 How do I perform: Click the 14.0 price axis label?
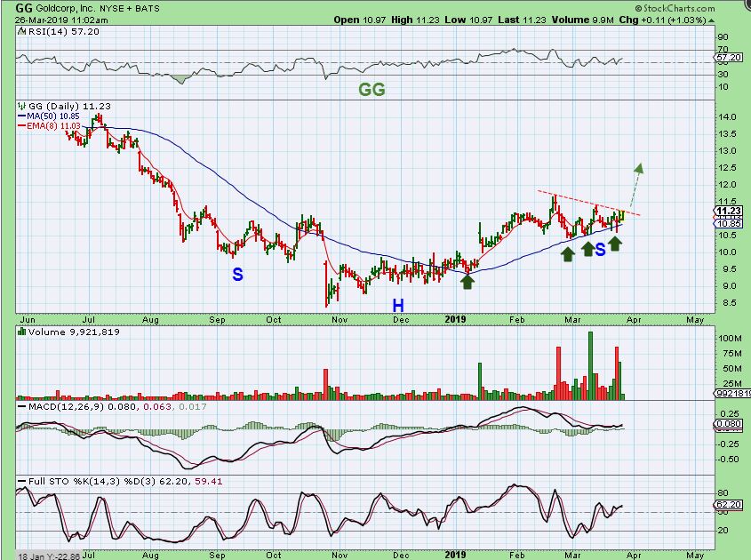(x=728, y=117)
